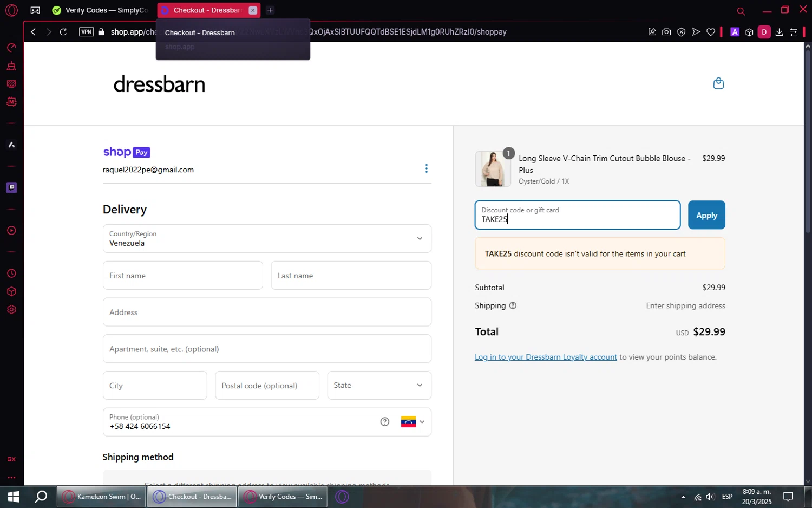Reload the checkout page
The width and height of the screenshot is (812, 508).
63,32
